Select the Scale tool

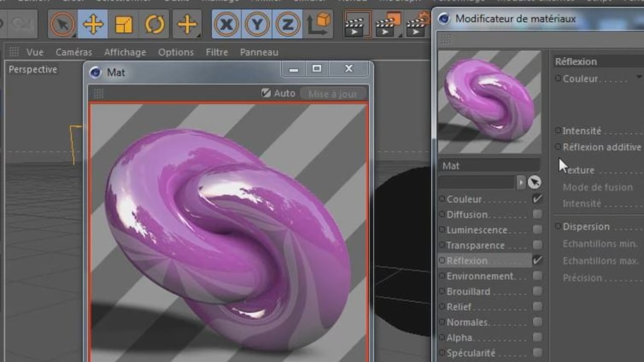click(123, 24)
